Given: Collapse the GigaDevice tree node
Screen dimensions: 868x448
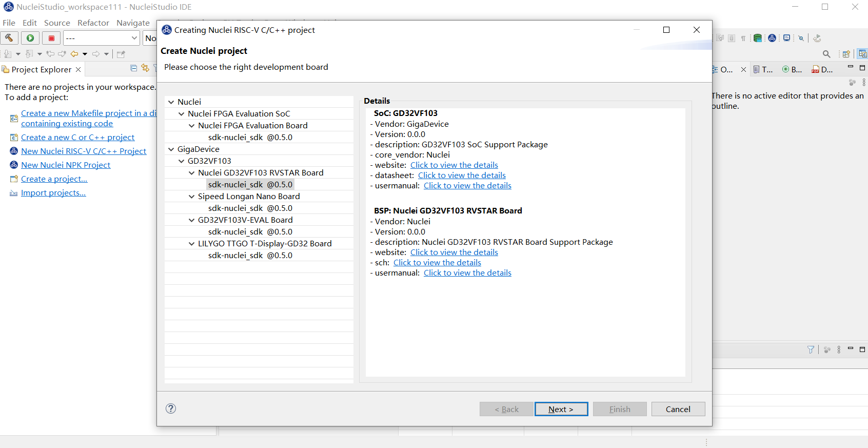Looking at the screenshot, I should [171, 149].
